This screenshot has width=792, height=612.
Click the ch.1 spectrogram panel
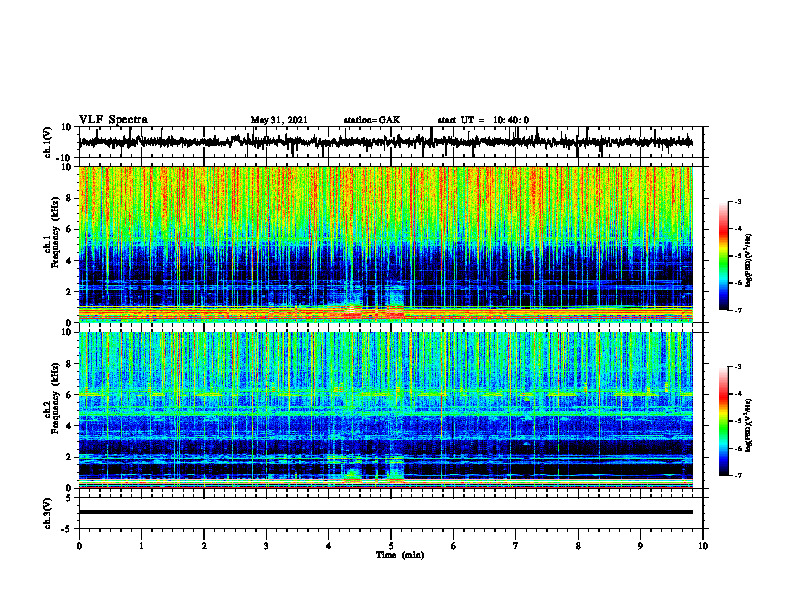pos(385,244)
